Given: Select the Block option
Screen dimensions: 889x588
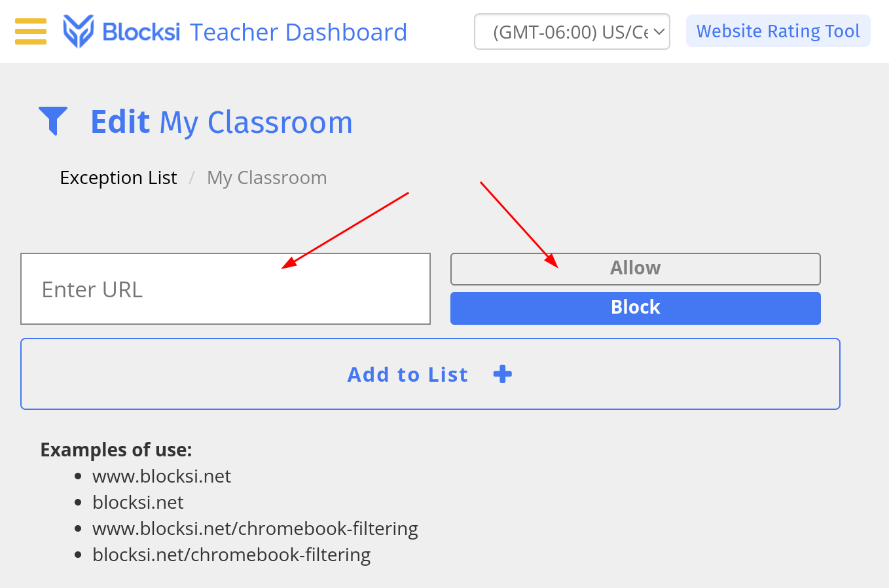Looking at the screenshot, I should (635, 308).
